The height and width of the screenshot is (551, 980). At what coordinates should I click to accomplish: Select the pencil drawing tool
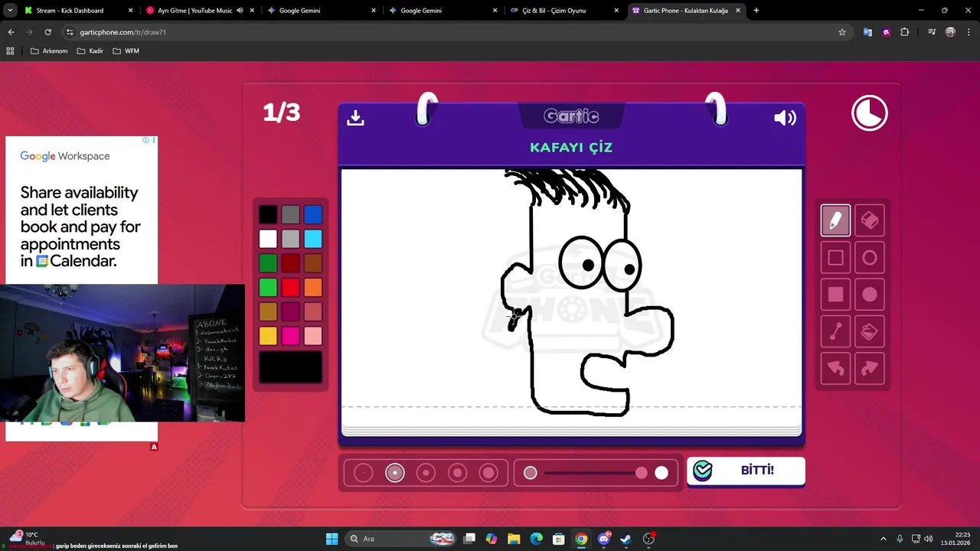(x=835, y=220)
